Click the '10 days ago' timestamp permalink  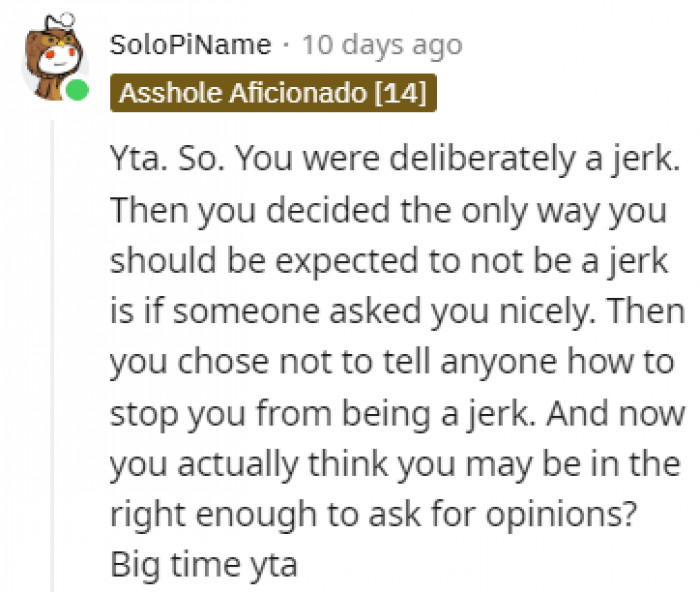click(x=382, y=45)
